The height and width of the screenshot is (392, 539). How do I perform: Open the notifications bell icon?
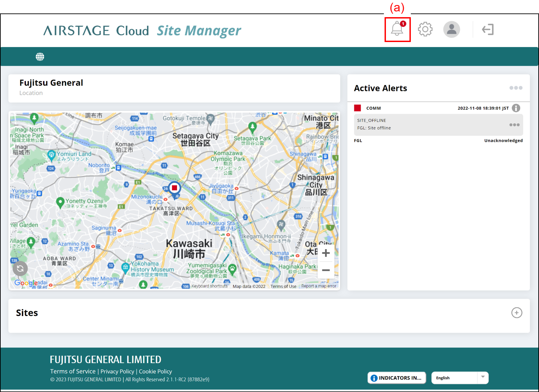tap(397, 29)
